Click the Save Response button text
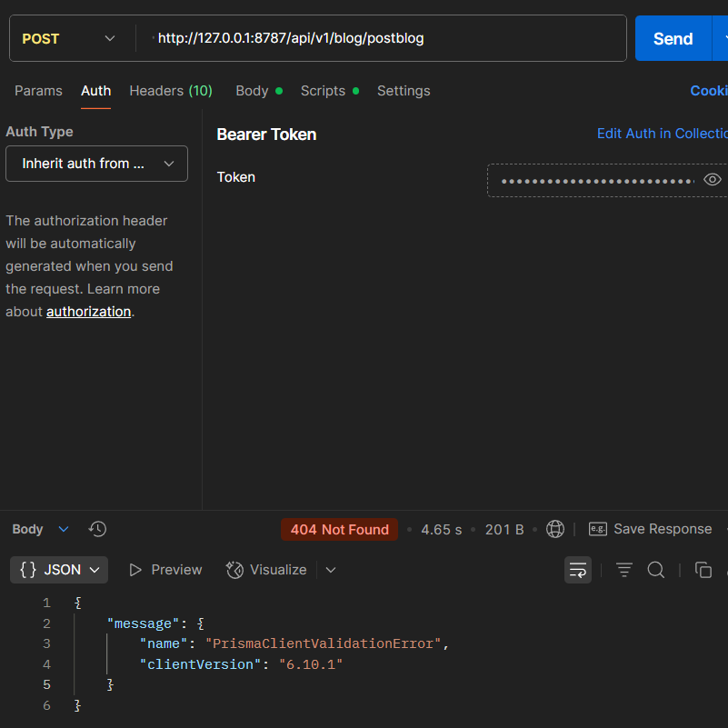728x728 pixels. (x=663, y=529)
